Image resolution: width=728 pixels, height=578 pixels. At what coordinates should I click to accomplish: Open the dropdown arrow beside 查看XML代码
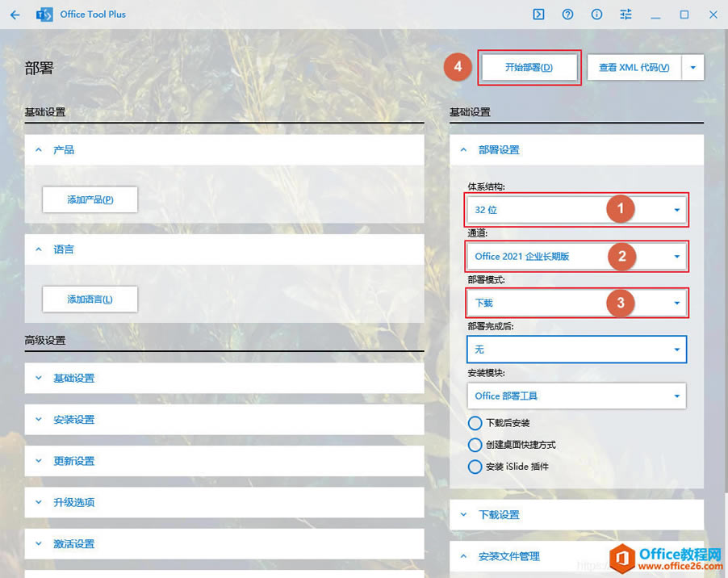click(x=693, y=67)
